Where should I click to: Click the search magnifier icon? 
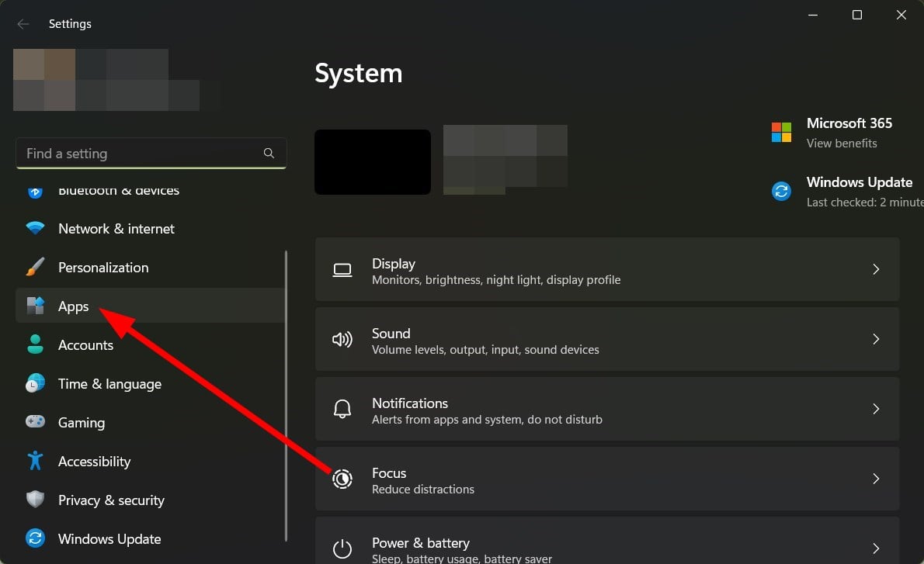(x=269, y=153)
